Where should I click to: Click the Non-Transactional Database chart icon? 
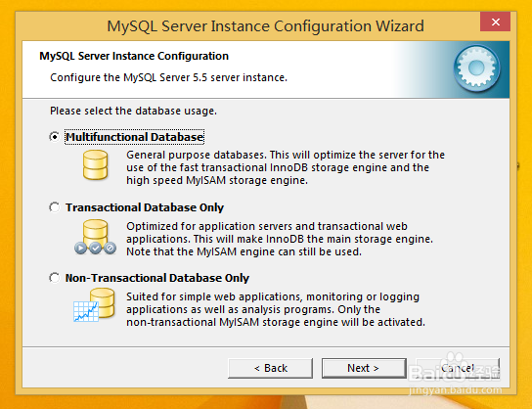94,305
